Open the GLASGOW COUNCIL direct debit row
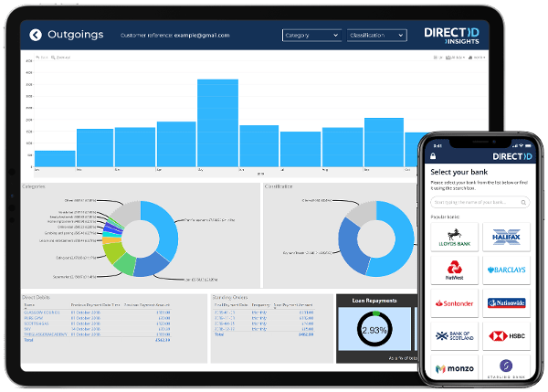This screenshot has width=548, height=392. coord(97,313)
